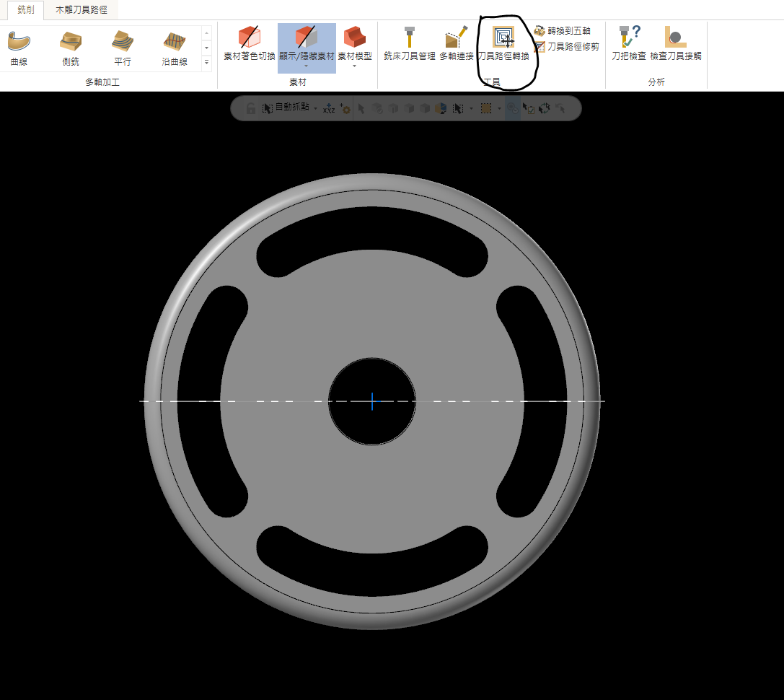Open 刀具路徑轉換 toolpath transform
The width and height of the screenshot is (784, 700).
click(x=503, y=43)
